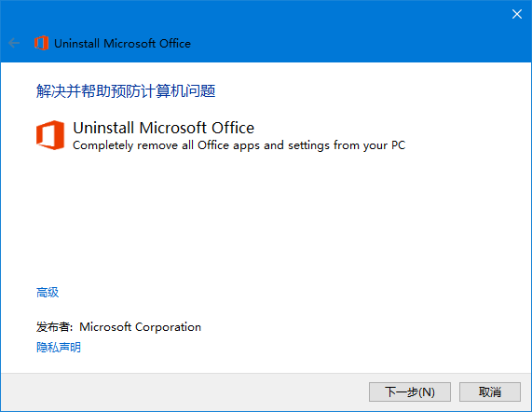Click the large Uninstall Microsoft Office heading
The image size is (532, 412).
164,128
